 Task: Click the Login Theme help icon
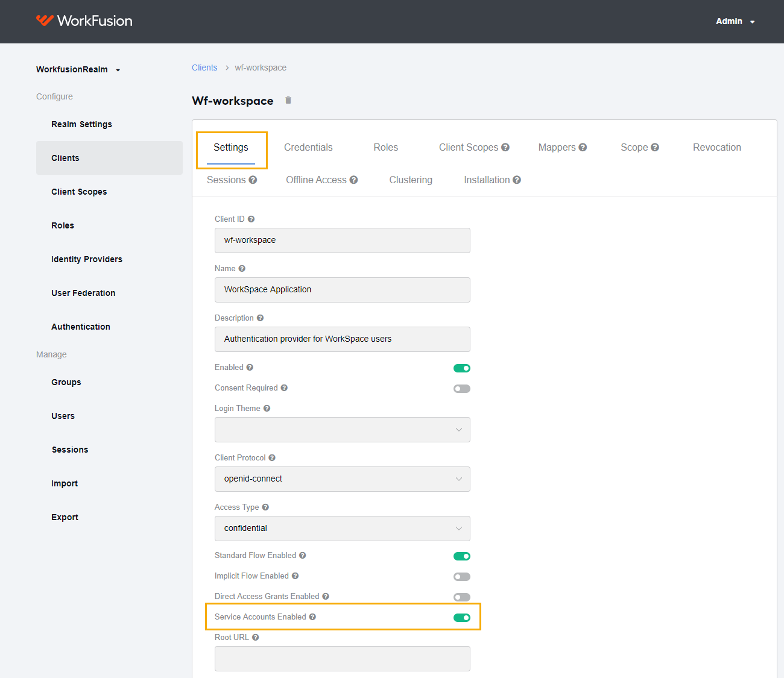coord(267,409)
